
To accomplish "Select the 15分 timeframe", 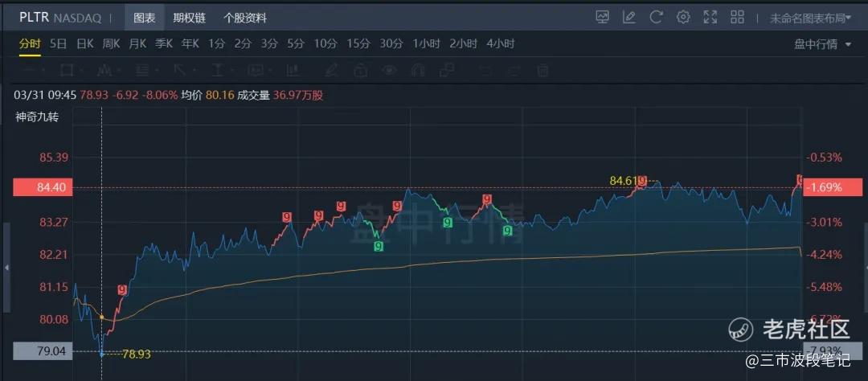I will (358, 43).
